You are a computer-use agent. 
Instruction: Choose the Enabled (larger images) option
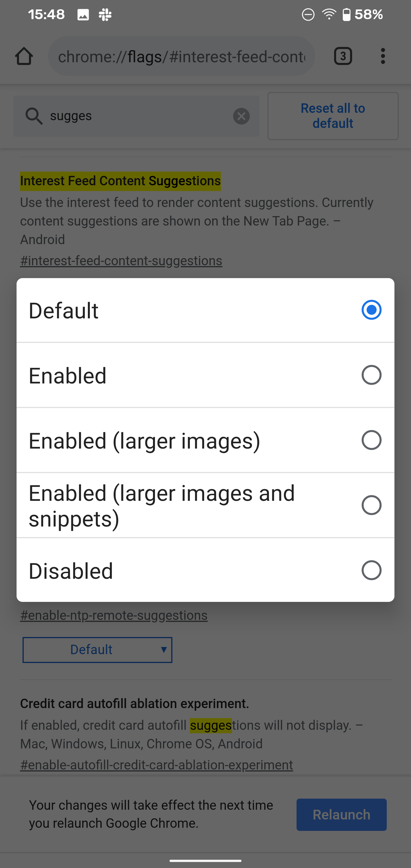205,440
